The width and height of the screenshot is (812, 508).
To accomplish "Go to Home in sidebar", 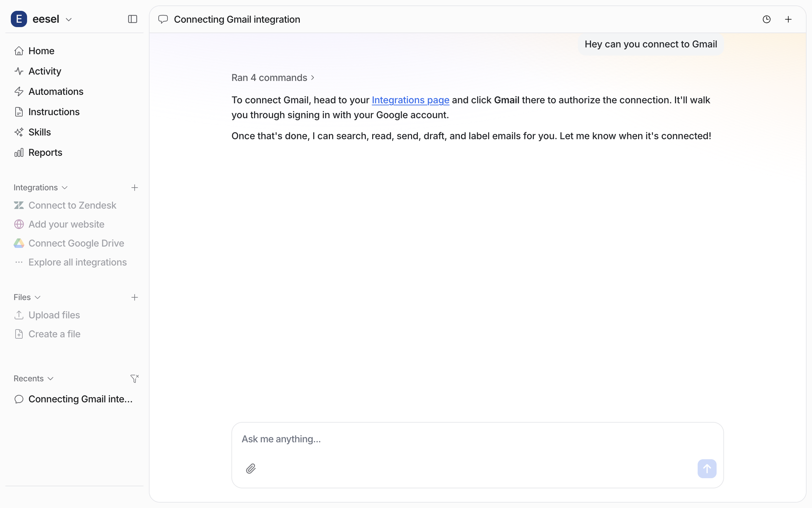I will click(x=74, y=51).
